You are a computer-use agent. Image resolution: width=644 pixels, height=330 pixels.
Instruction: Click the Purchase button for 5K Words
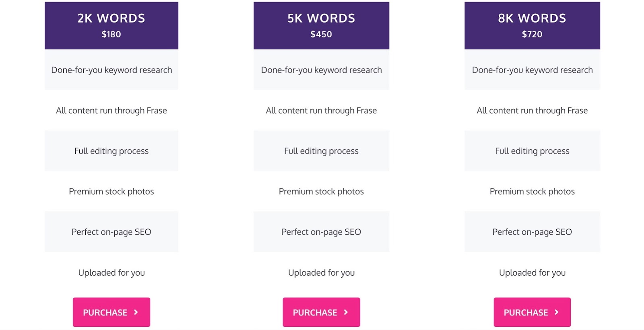pos(321,312)
